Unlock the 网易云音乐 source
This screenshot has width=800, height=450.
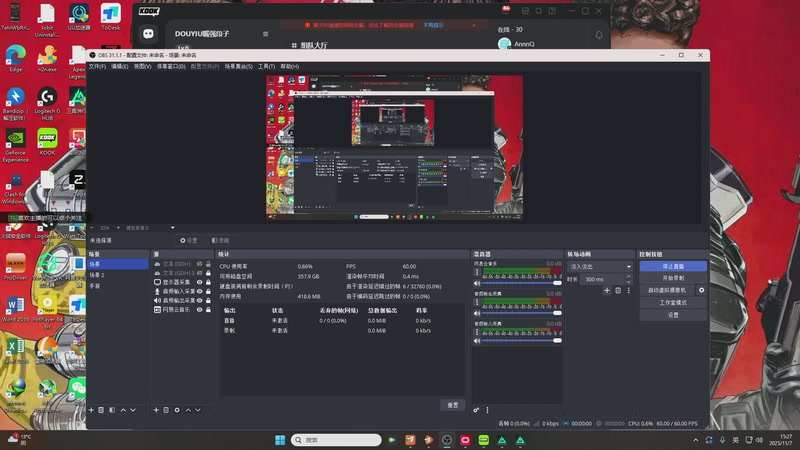coord(208,310)
